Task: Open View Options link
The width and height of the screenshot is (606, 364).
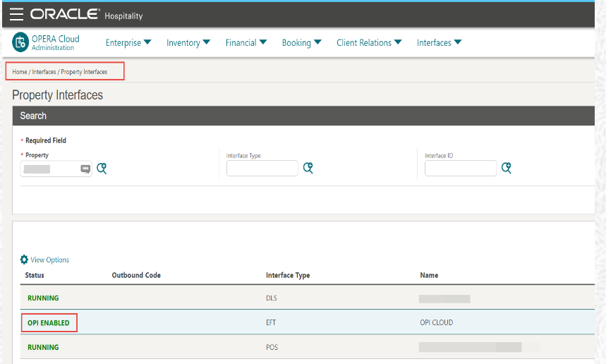Action: pyautogui.click(x=50, y=260)
